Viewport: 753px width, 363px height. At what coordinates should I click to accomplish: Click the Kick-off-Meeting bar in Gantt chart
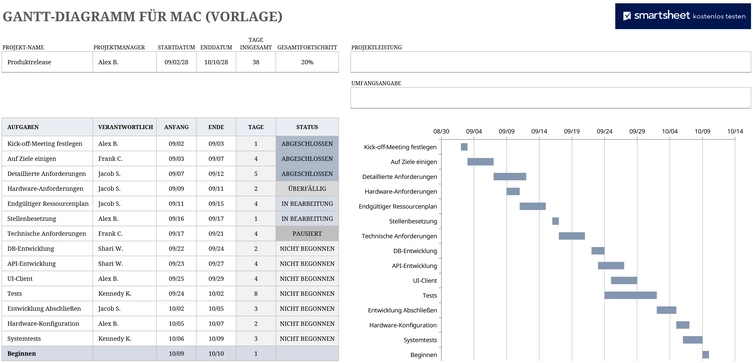point(464,147)
